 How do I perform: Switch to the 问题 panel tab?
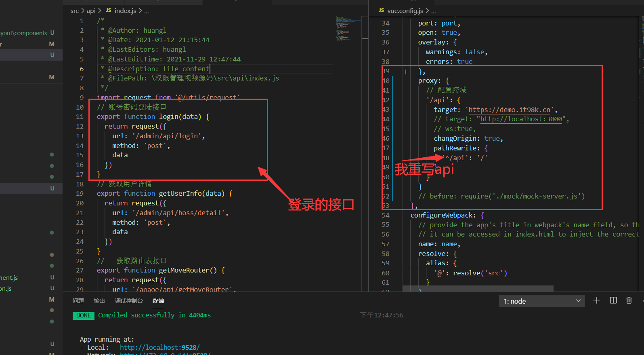pos(78,301)
